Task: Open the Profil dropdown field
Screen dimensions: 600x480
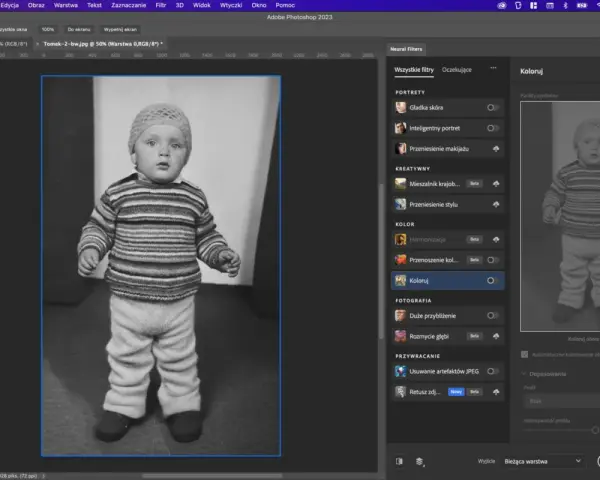Action: point(562,401)
